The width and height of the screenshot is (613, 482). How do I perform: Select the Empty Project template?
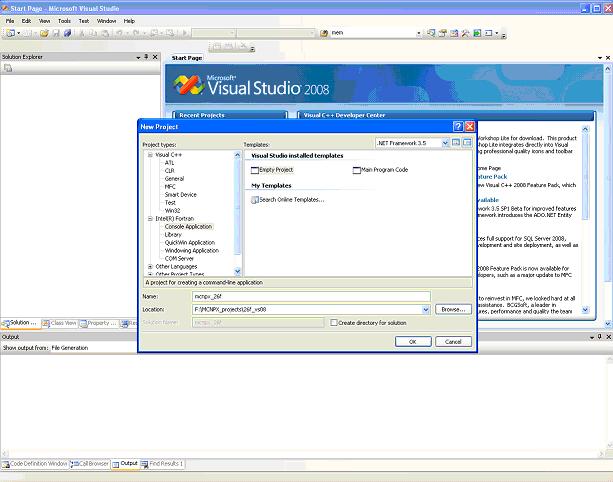(x=272, y=170)
